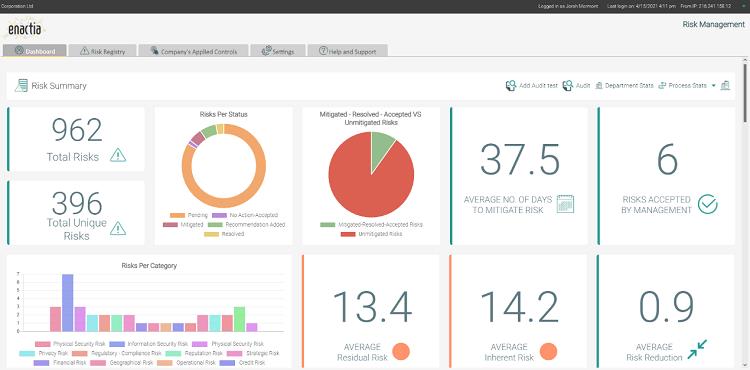Open the Dashboard tab
This screenshot has height=370, width=750.
(x=34, y=51)
